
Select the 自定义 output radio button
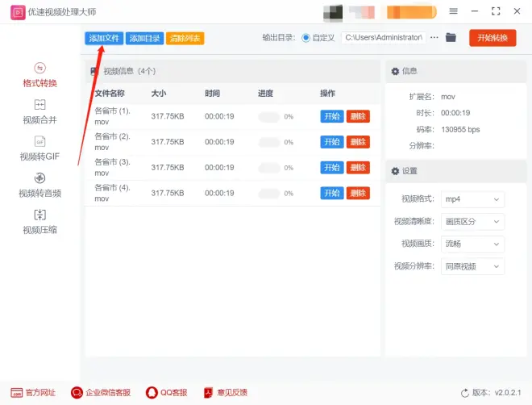click(x=305, y=38)
